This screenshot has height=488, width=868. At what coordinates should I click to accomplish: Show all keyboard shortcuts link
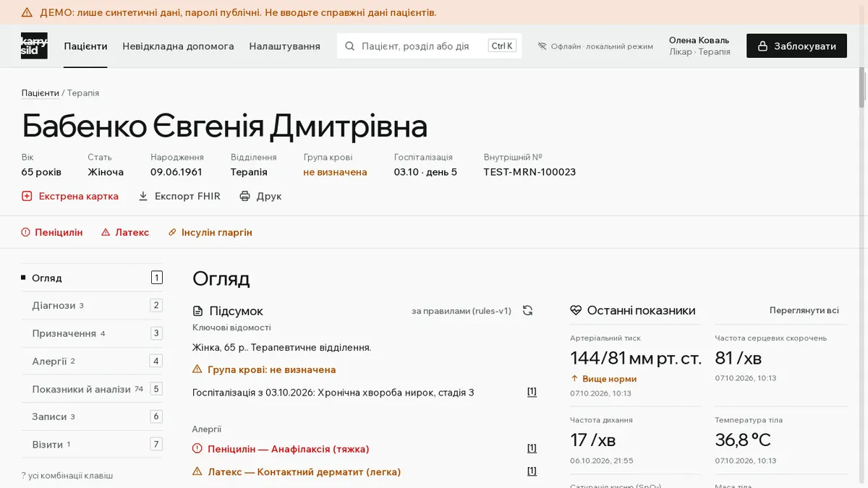[67, 476]
